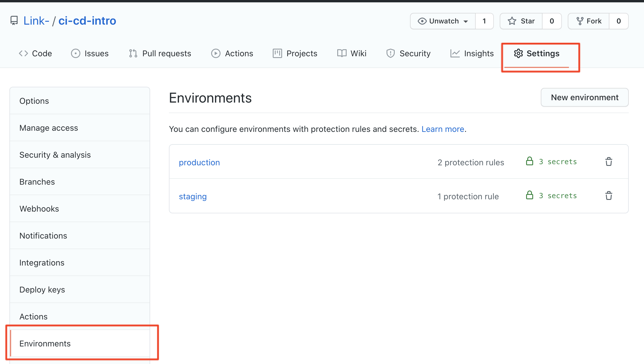Click the Projects board icon

277,53
